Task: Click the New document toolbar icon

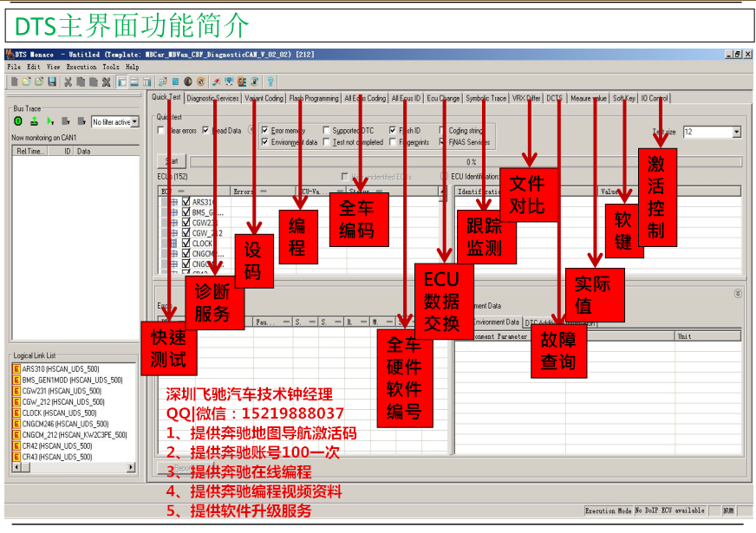Action: pyautogui.click(x=15, y=82)
